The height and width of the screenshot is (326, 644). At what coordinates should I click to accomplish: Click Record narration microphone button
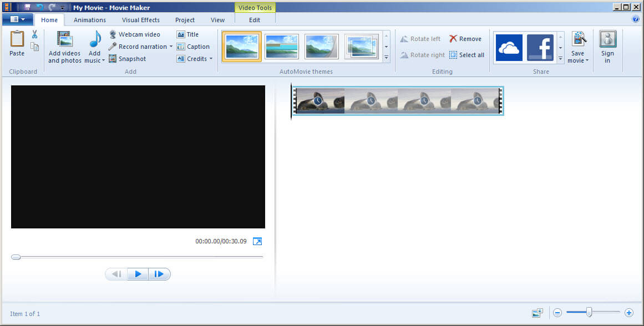[x=138, y=47]
